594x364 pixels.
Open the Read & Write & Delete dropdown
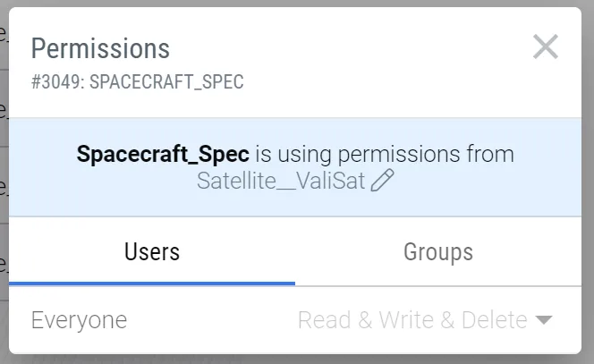point(425,320)
